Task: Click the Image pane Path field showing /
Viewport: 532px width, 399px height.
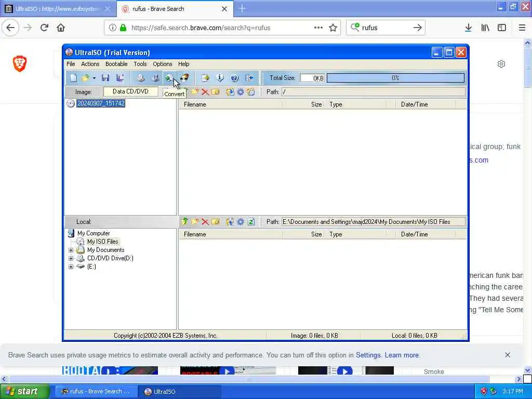Action: tap(373, 91)
